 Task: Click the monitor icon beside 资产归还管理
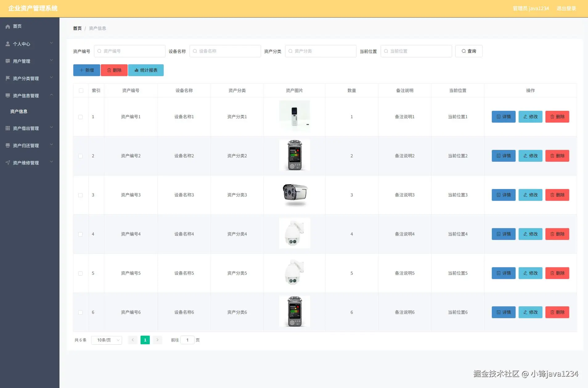[8, 146]
